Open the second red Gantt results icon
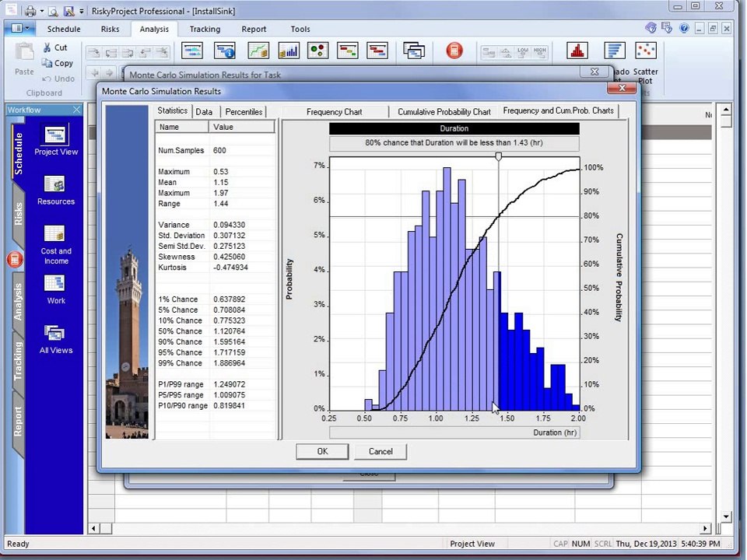 pos(377,51)
